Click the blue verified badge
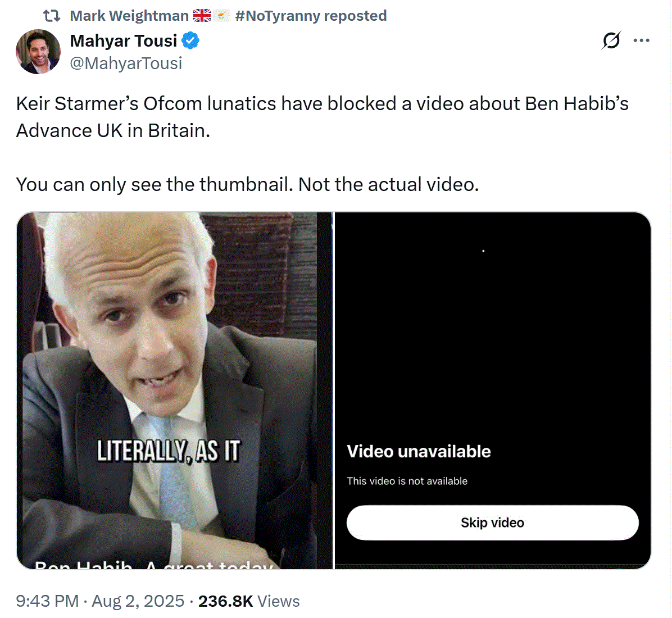 click(190, 40)
